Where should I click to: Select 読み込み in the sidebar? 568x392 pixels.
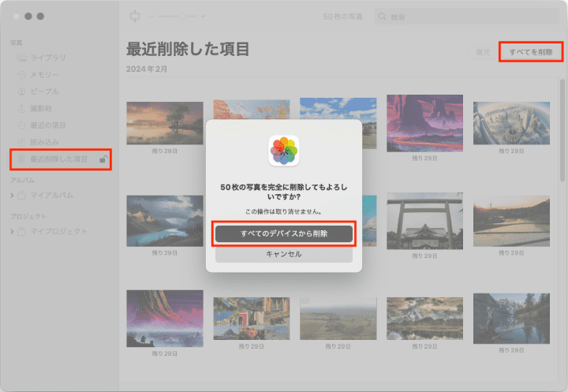44,142
